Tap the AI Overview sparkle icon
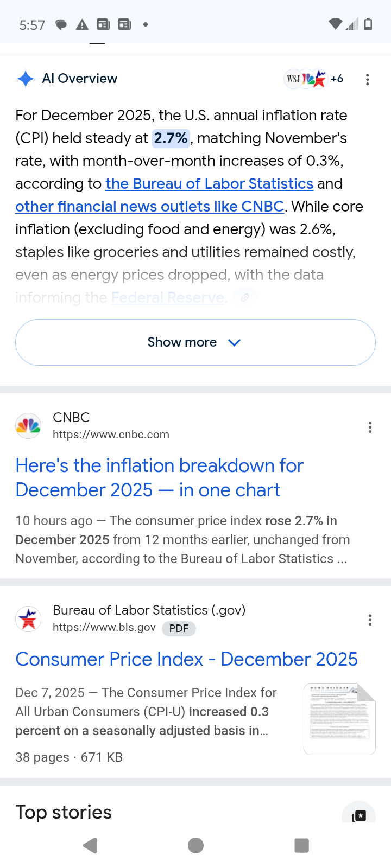391x868 pixels. click(x=26, y=79)
